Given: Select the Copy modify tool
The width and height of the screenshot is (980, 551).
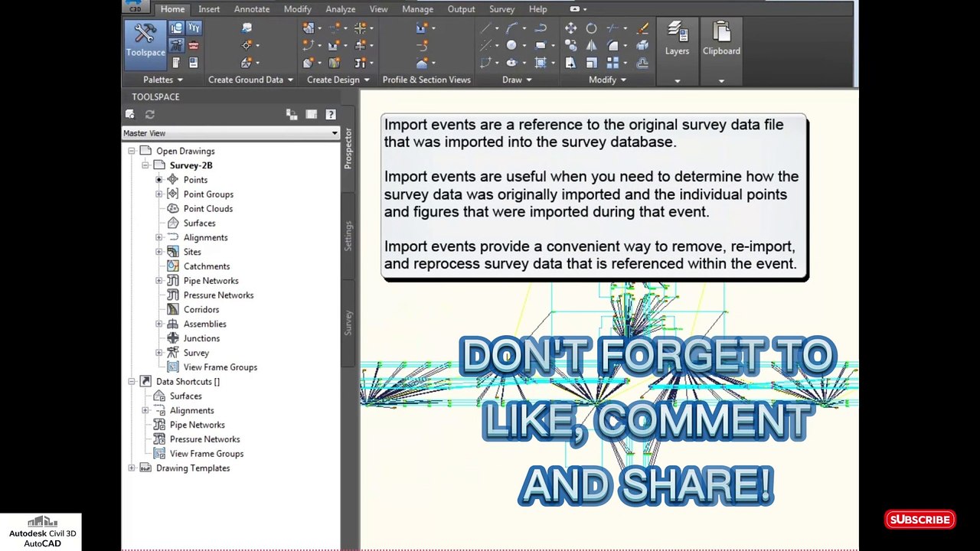Looking at the screenshot, I should [570, 46].
